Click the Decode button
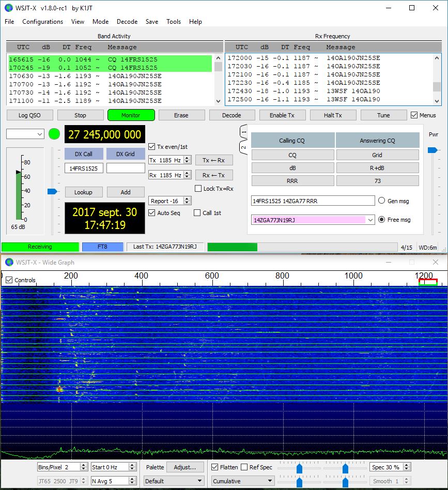Image resolution: width=448 pixels, height=490 pixels. tap(231, 115)
